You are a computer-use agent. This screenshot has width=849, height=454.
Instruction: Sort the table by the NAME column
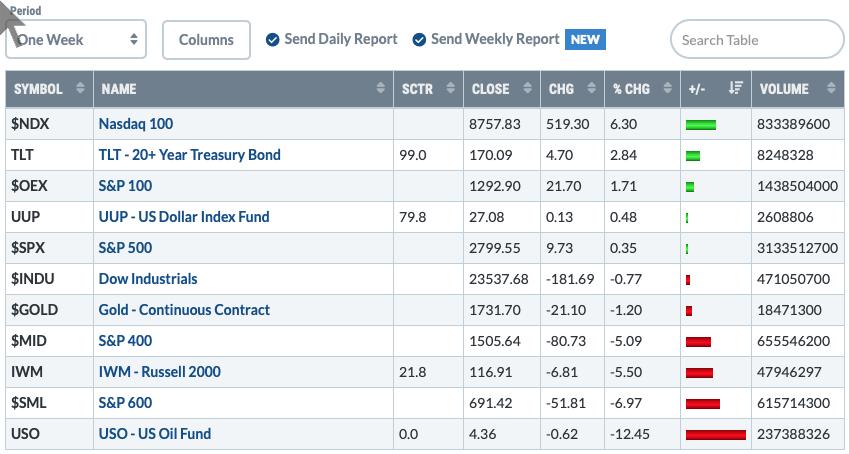click(x=243, y=89)
